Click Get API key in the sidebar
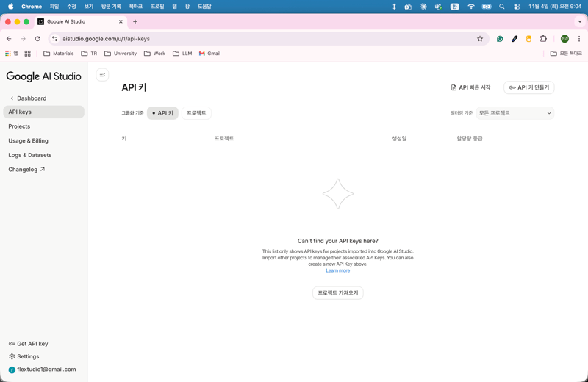The width and height of the screenshot is (588, 382). pyautogui.click(x=28, y=343)
